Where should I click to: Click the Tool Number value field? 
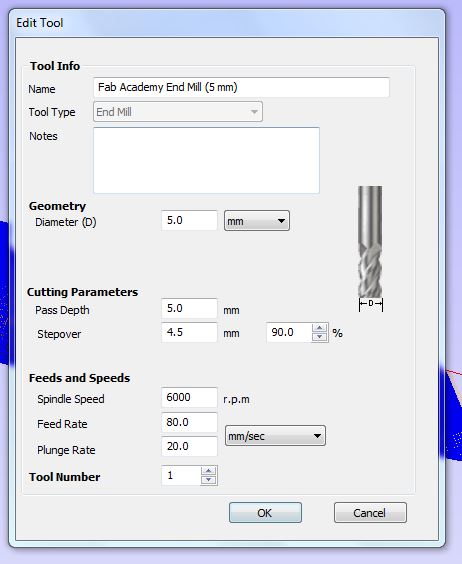(181, 476)
